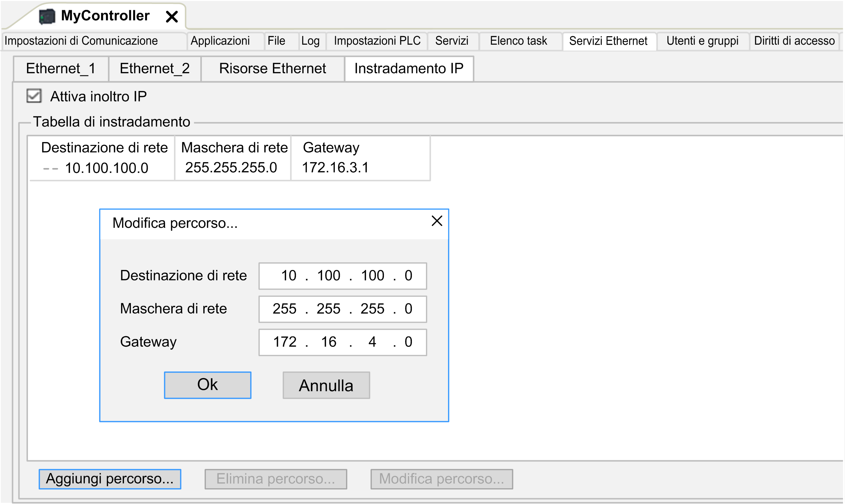The height and width of the screenshot is (504, 845).
Task: Go to the Elenco task tab
Action: coord(518,41)
